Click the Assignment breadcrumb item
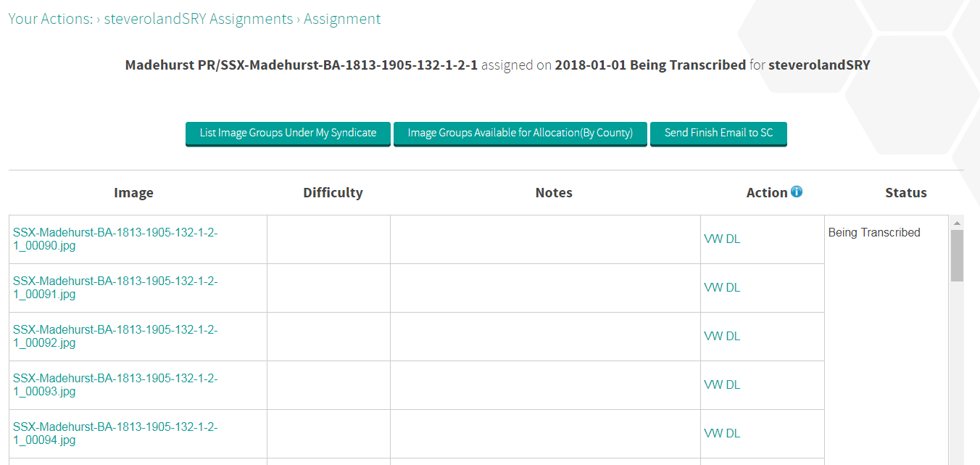The height and width of the screenshot is (465, 980). pyautogui.click(x=342, y=19)
